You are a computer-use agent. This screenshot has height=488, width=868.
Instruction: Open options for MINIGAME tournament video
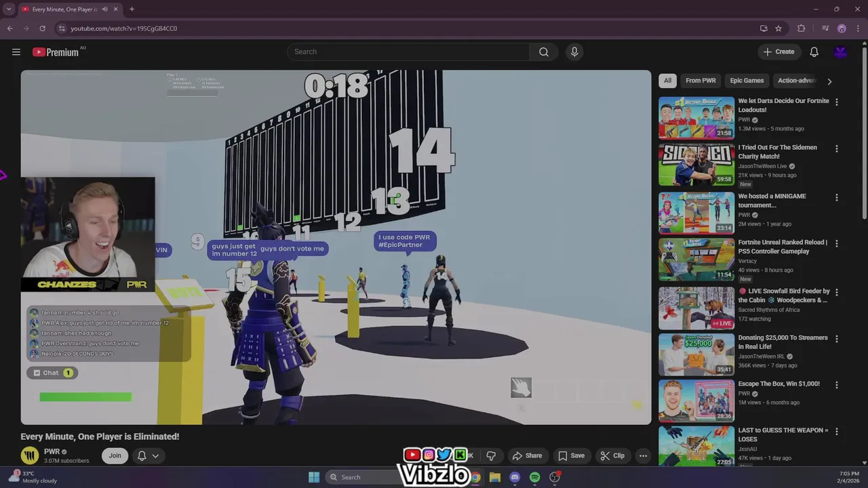837,198
